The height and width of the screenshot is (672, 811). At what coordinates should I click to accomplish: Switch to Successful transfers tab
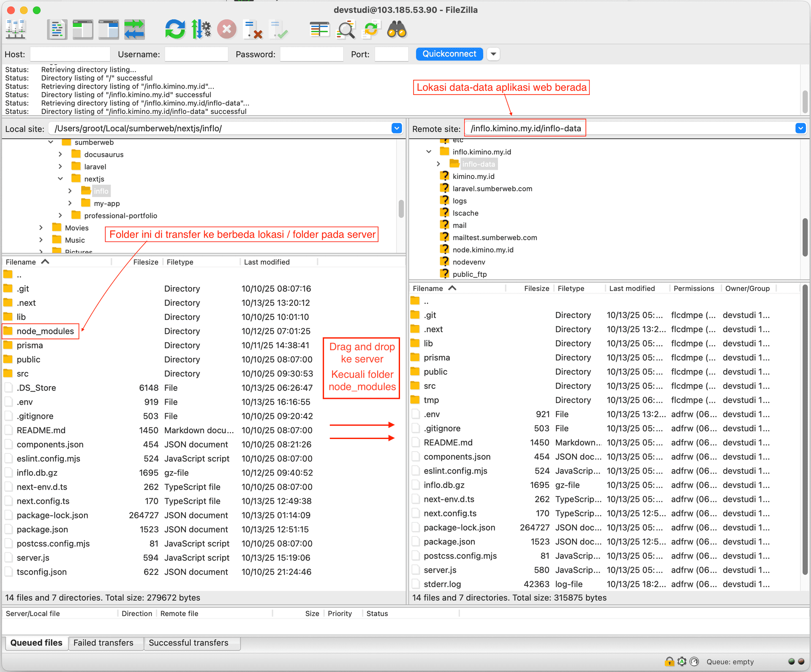point(188,642)
